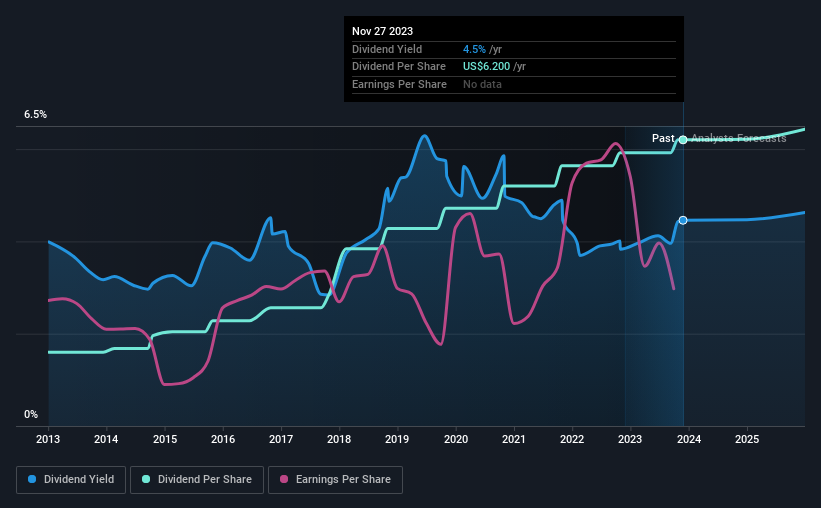
Task: Click the 2021 x-axis label
Action: [514, 439]
